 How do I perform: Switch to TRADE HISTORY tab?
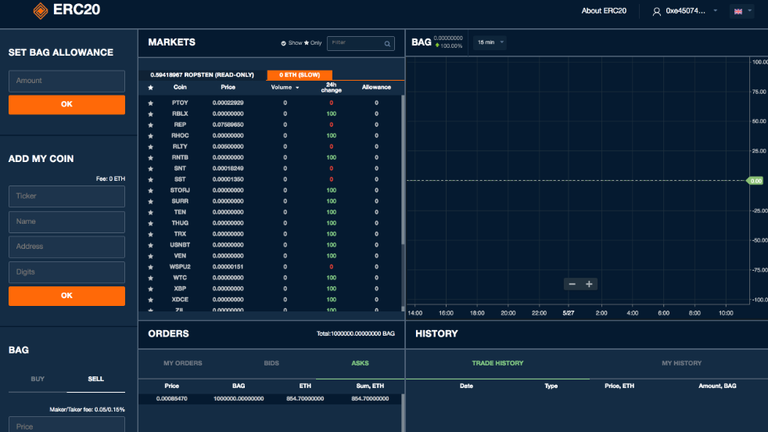tap(498, 363)
